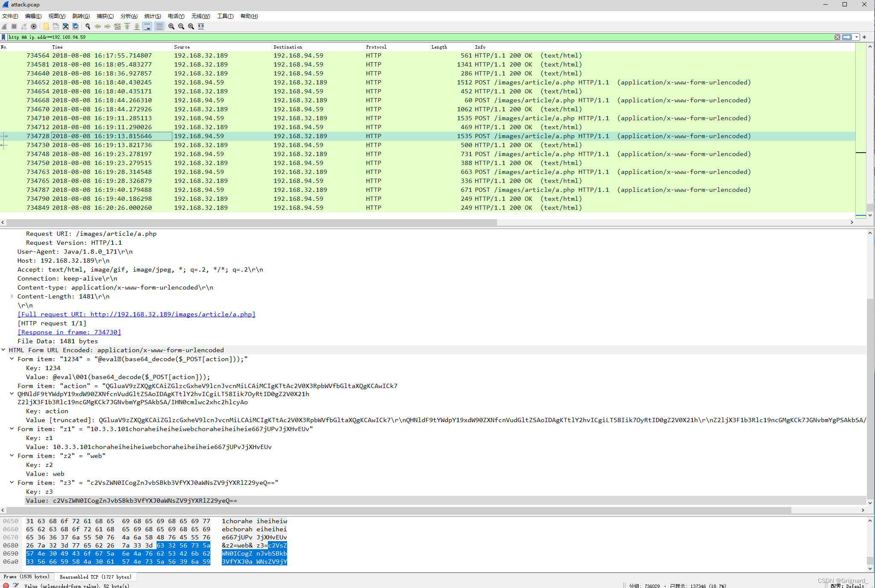Go back to previous packet arrow
Viewport: 875px width, 588px height.
[x=98, y=26]
